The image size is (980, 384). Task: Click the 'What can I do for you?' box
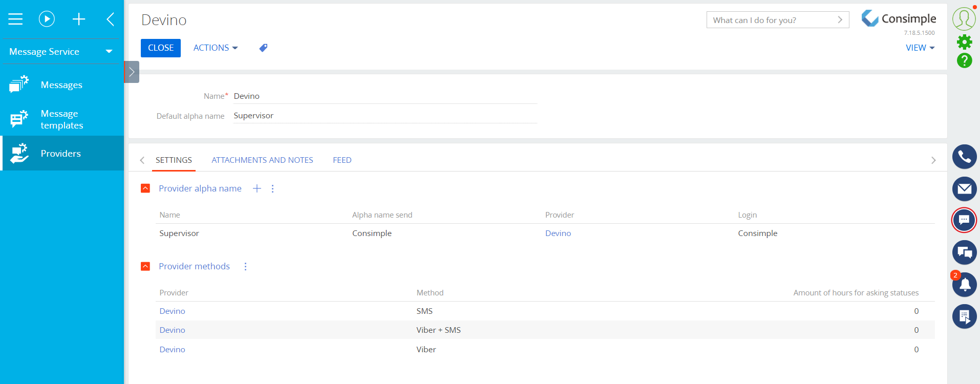778,20
